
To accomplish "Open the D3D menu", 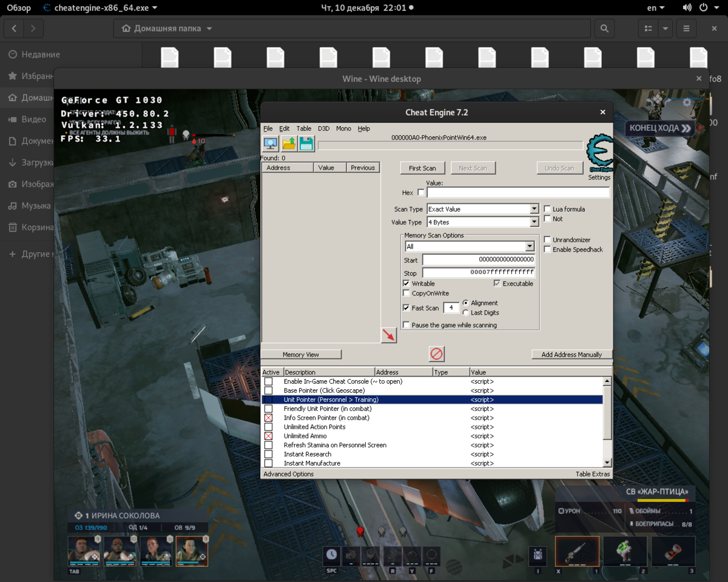I will pos(323,129).
